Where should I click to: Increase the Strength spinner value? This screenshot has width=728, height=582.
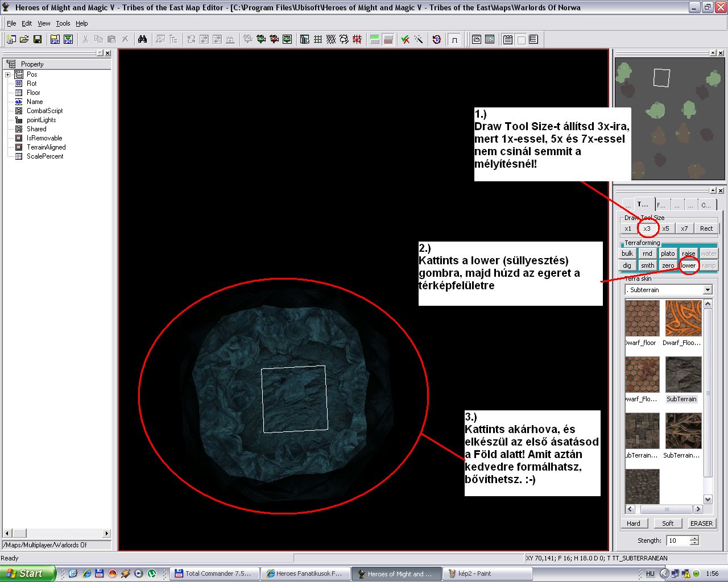click(x=694, y=538)
